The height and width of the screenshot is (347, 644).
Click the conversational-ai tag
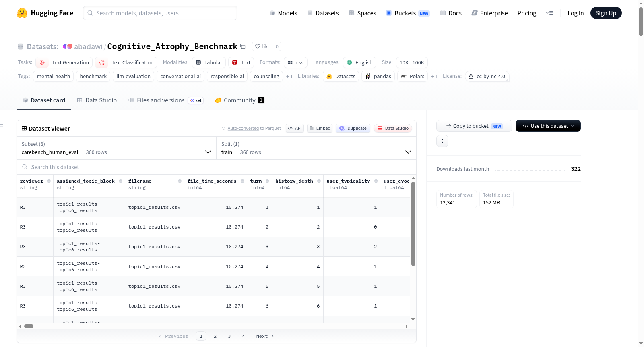(180, 76)
